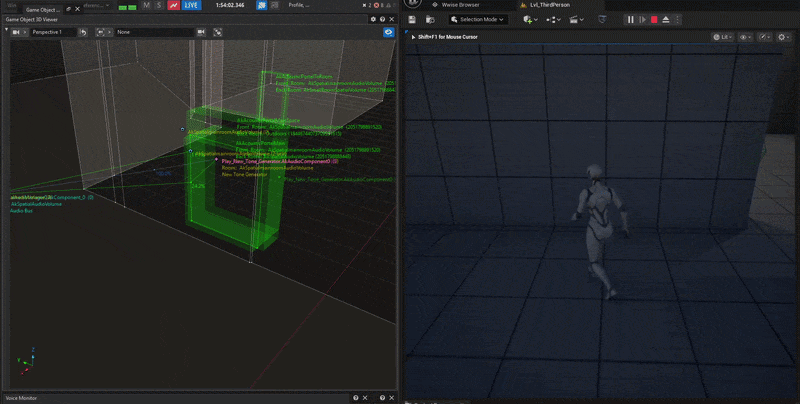The width and height of the screenshot is (800, 404).
Task: Open the play options three-dot menu
Action: 678,19
